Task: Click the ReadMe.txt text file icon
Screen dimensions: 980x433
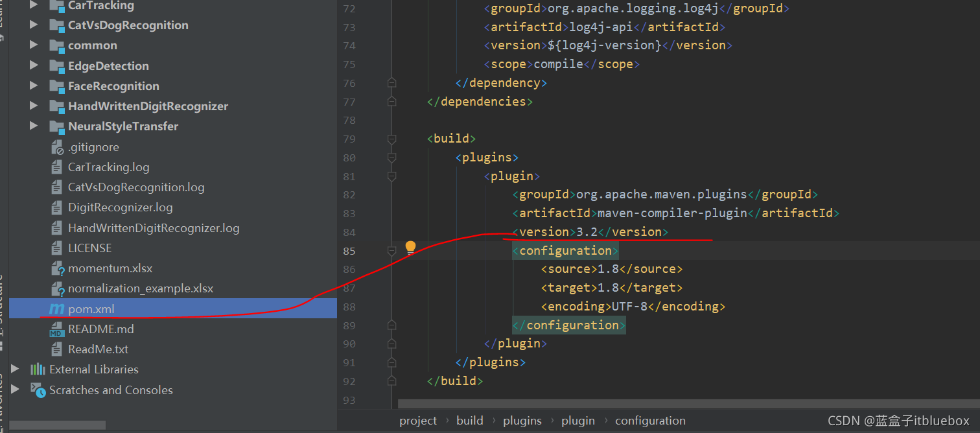Action: (x=56, y=349)
